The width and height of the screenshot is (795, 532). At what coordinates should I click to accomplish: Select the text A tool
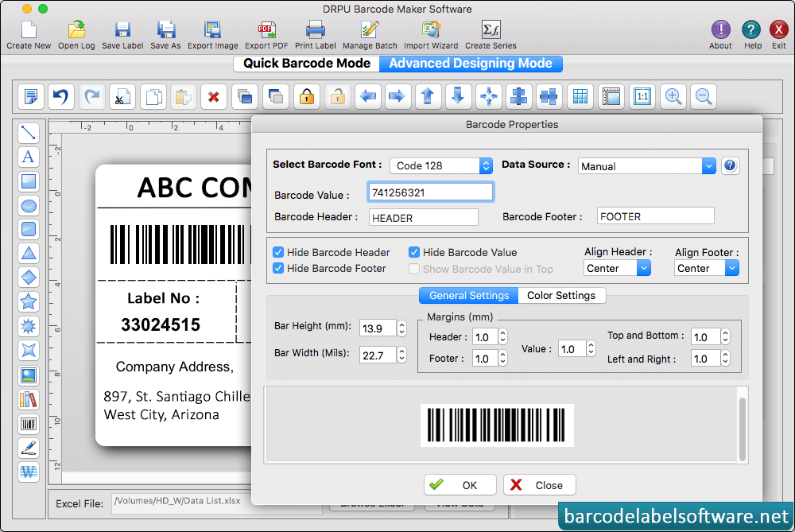click(x=29, y=157)
